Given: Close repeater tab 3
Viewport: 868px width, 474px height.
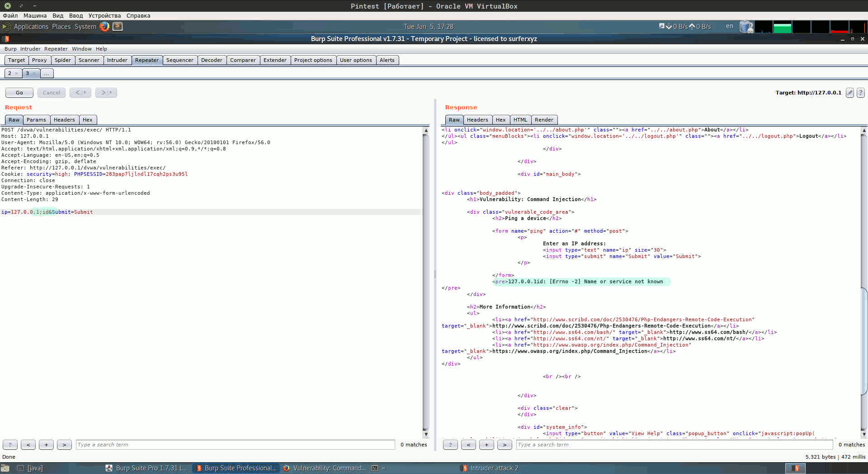Looking at the screenshot, I should point(34,73).
